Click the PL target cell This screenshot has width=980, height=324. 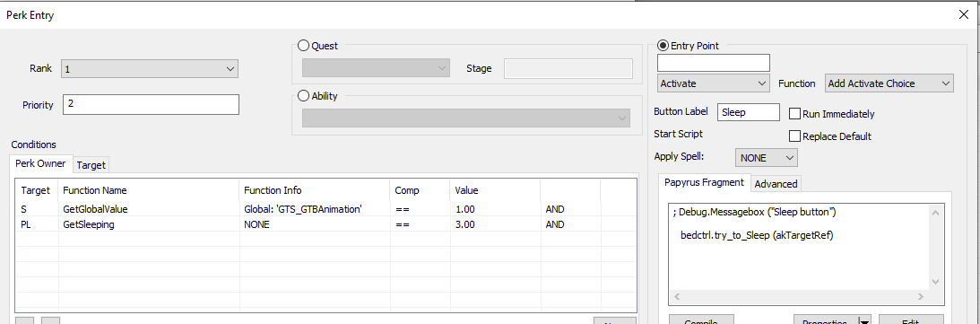click(26, 224)
